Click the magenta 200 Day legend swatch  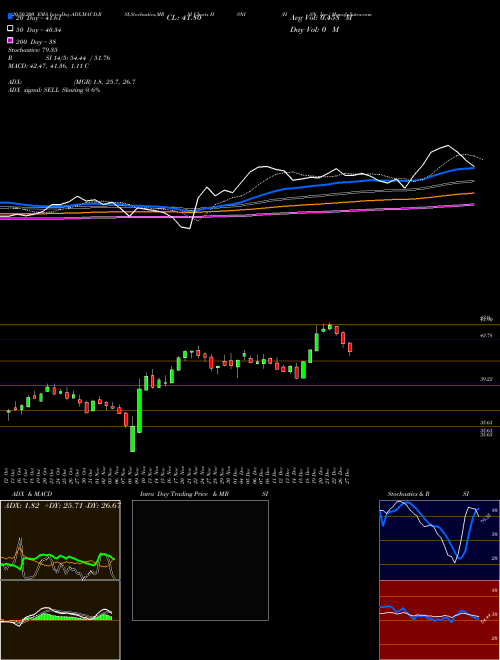point(11,40)
